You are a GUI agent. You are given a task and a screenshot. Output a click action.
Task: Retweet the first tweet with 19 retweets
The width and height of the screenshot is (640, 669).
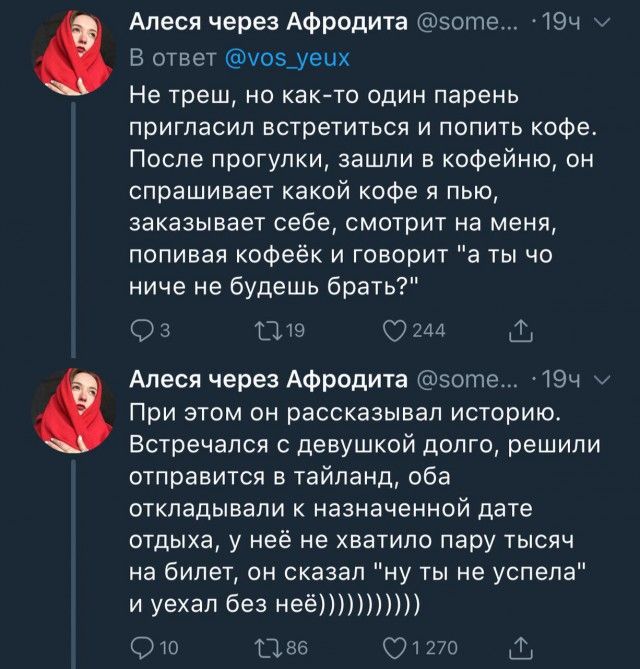pyautogui.click(x=266, y=331)
